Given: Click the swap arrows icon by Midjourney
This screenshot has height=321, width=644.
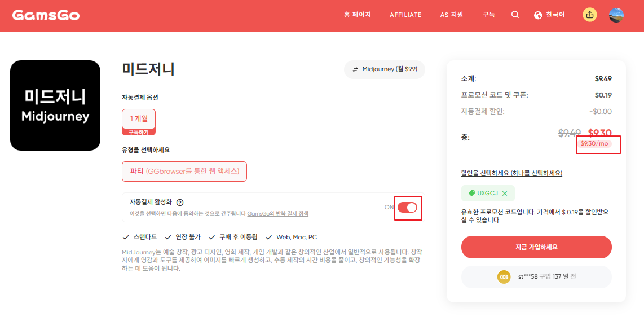Looking at the screenshot, I should [x=355, y=69].
